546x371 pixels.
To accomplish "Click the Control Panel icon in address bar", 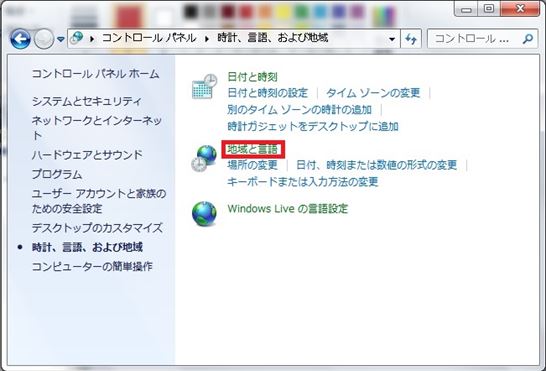I will [x=77, y=38].
